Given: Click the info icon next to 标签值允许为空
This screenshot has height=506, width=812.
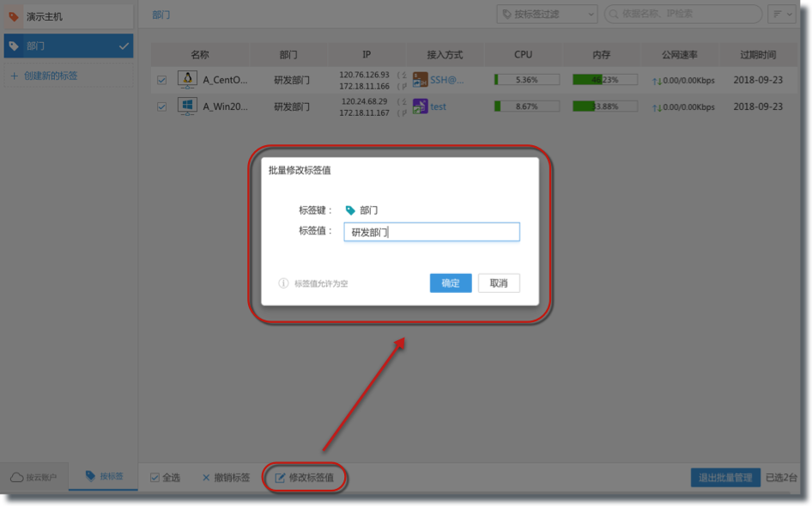Looking at the screenshot, I should [283, 283].
